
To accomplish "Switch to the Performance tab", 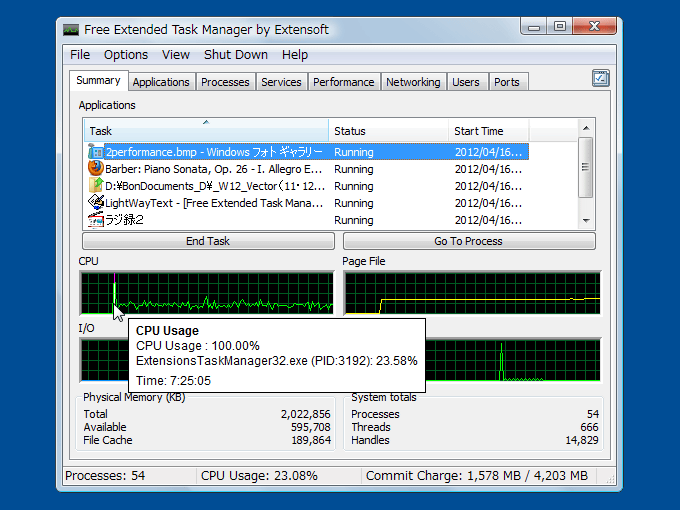I will [x=343, y=82].
